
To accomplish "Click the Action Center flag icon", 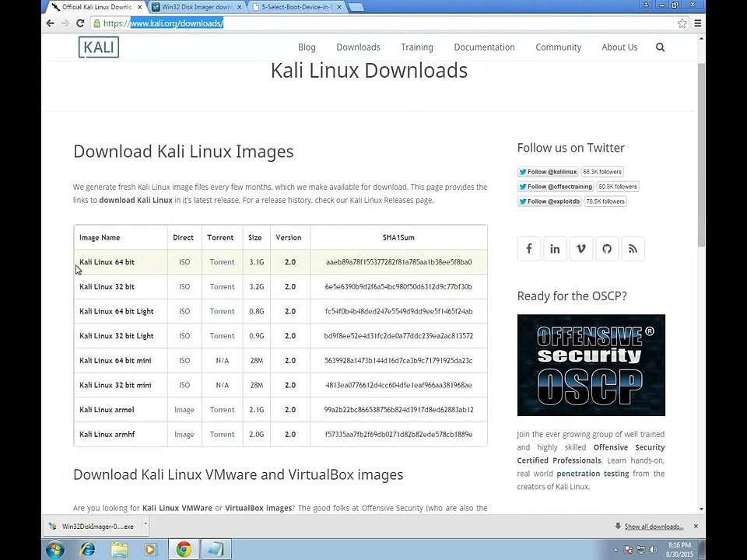I will 629,550.
